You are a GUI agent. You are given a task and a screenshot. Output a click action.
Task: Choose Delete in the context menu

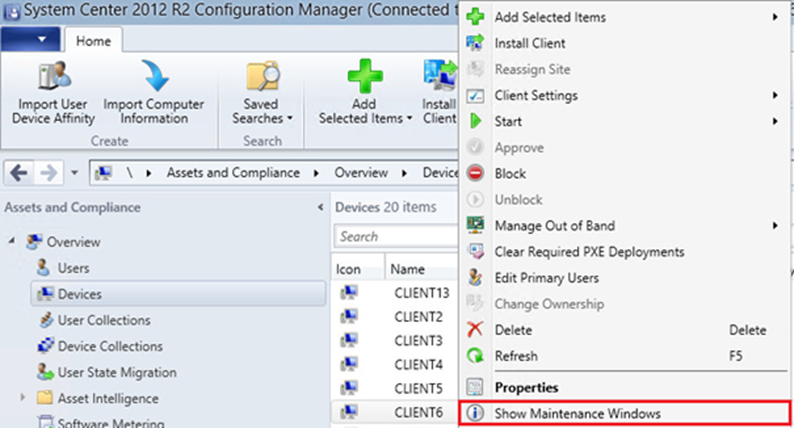pyautogui.click(x=625, y=330)
